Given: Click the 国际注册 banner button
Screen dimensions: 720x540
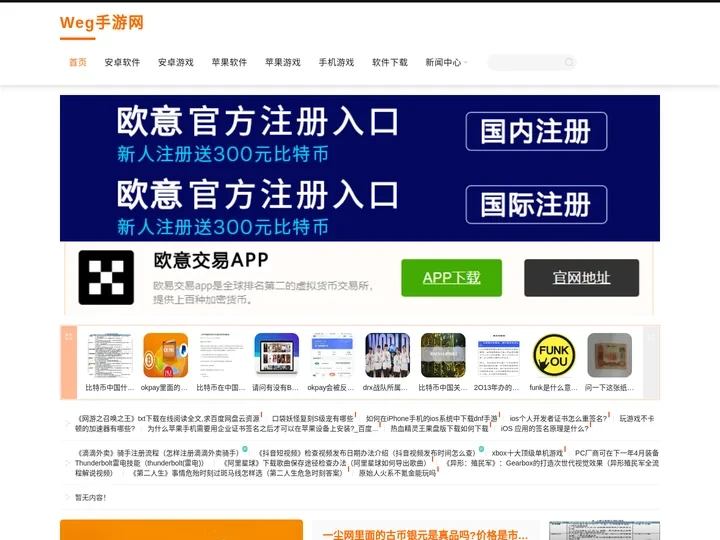Looking at the screenshot, I should [536, 205].
